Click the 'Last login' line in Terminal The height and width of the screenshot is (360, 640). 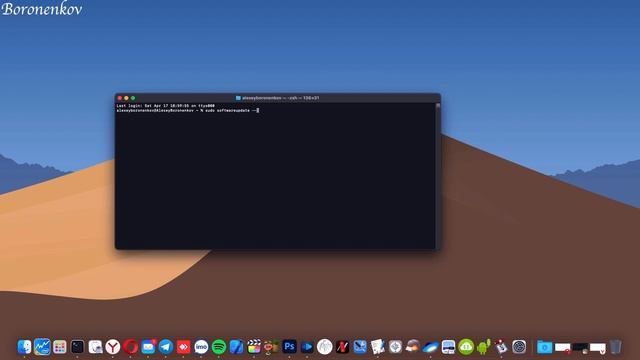coord(166,106)
